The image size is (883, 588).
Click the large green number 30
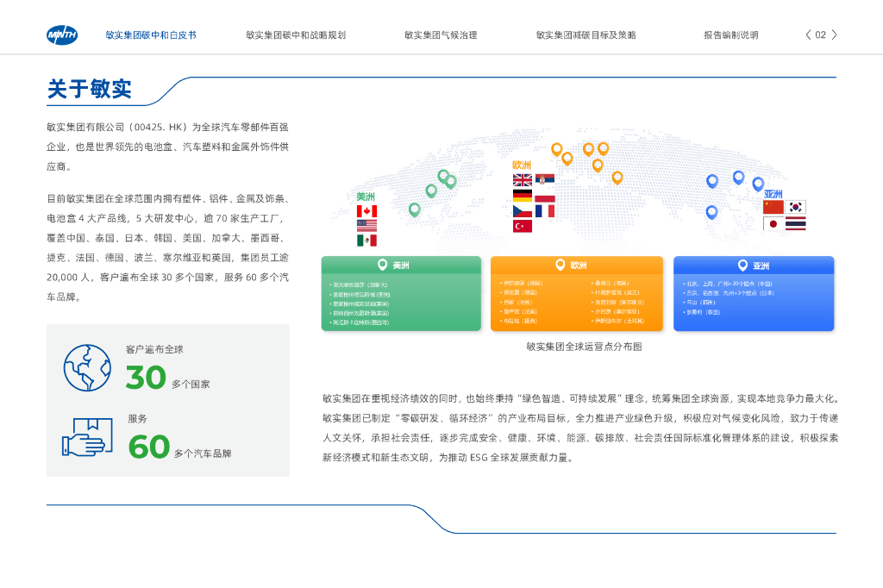pyautogui.click(x=146, y=378)
